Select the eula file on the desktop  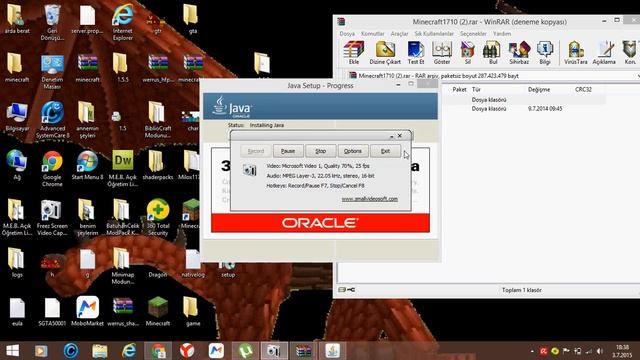point(17,311)
